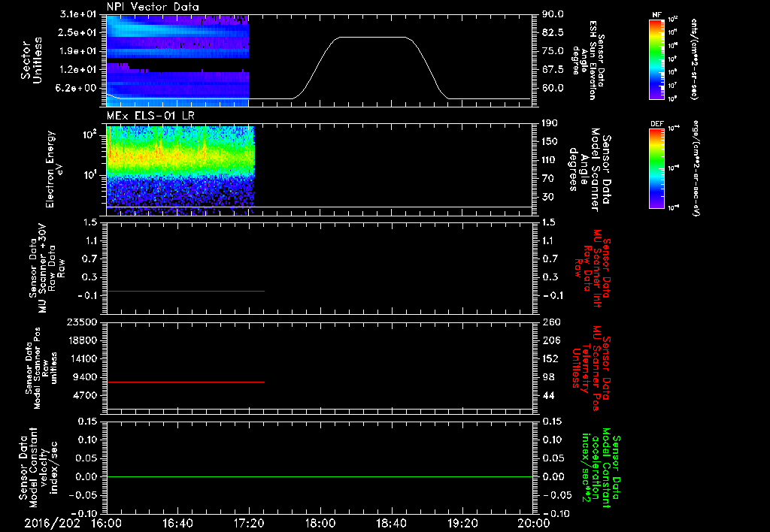The height and width of the screenshot is (532, 770).
Task: Click the "152" telemetry tick label
Action: [550, 358]
